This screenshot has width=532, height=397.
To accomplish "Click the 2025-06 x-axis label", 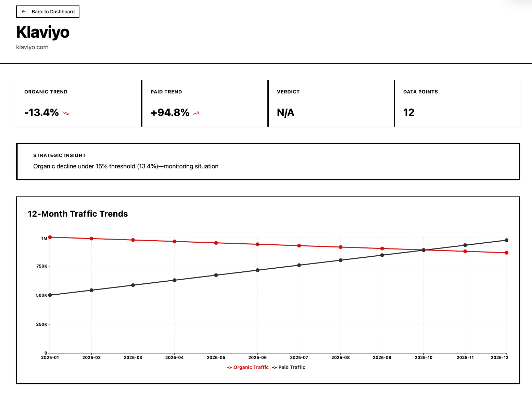I will click(257, 358).
